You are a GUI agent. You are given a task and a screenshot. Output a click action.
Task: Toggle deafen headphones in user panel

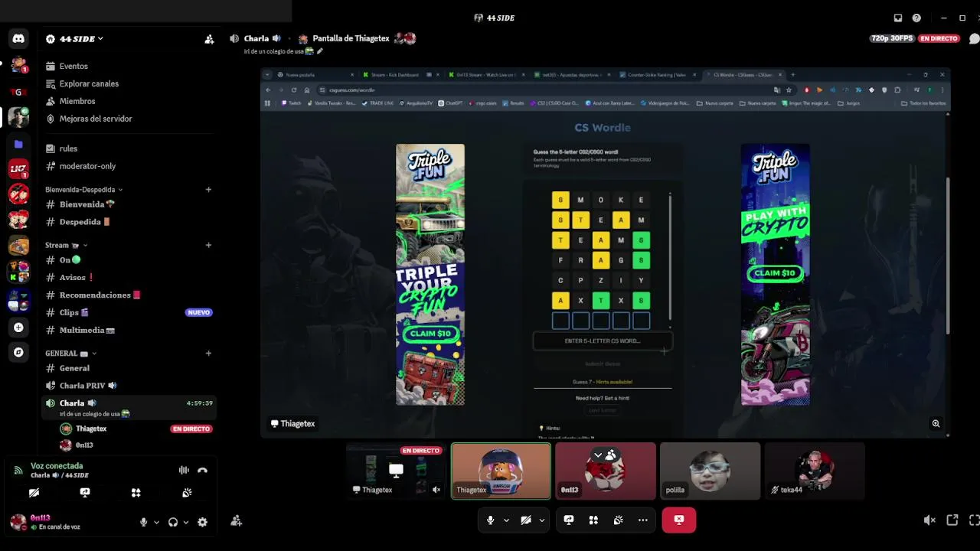(173, 522)
